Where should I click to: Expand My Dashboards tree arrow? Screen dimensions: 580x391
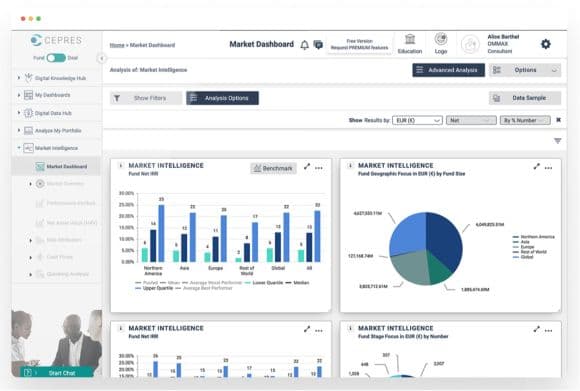19,95
